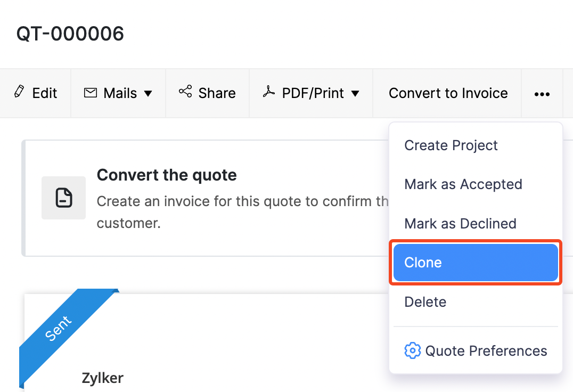Click the PDF/Print Acrobat icon
Viewport: 573px width, 392px height.
268,92
